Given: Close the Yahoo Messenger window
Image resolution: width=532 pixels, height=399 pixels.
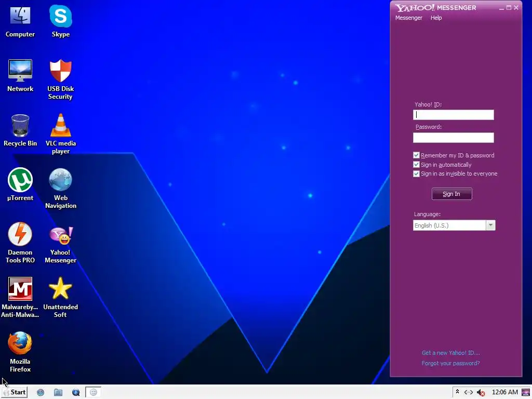Looking at the screenshot, I should [x=516, y=8].
